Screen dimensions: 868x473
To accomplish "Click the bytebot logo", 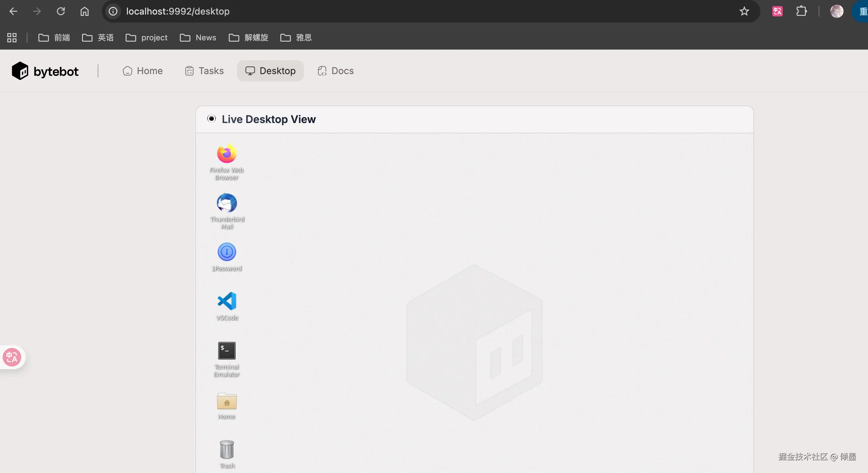I will click(x=45, y=71).
